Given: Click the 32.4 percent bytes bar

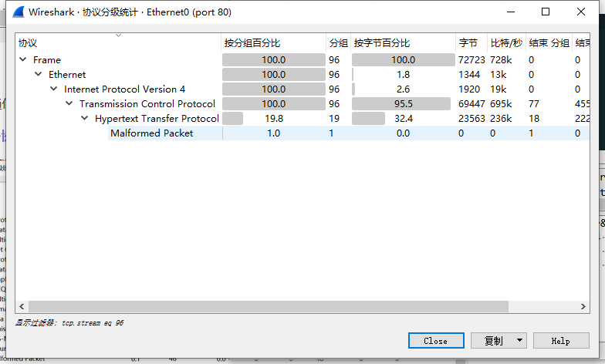Looking at the screenshot, I should 403,119.
